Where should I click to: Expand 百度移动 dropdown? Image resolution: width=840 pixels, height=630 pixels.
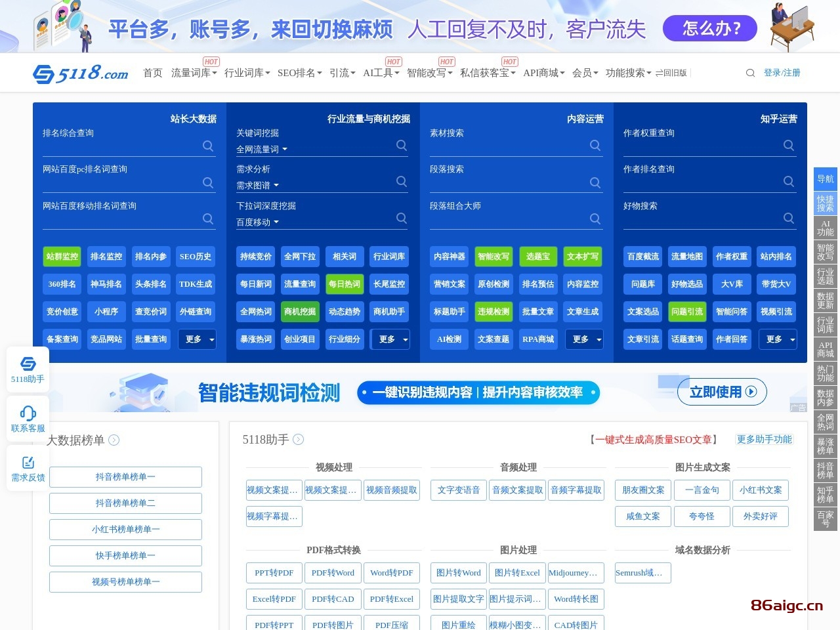click(x=257, y=222)
